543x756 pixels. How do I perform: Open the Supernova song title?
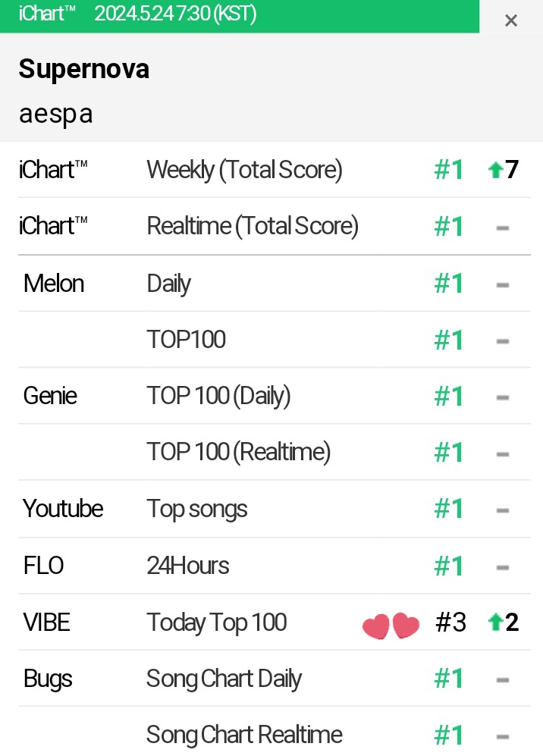[x=84, y=68]
